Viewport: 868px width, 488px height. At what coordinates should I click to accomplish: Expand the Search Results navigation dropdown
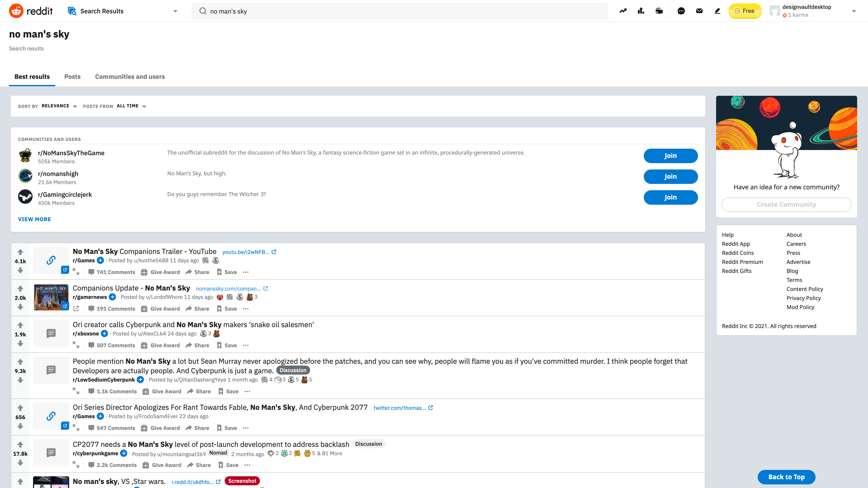[x=175, y=11]
